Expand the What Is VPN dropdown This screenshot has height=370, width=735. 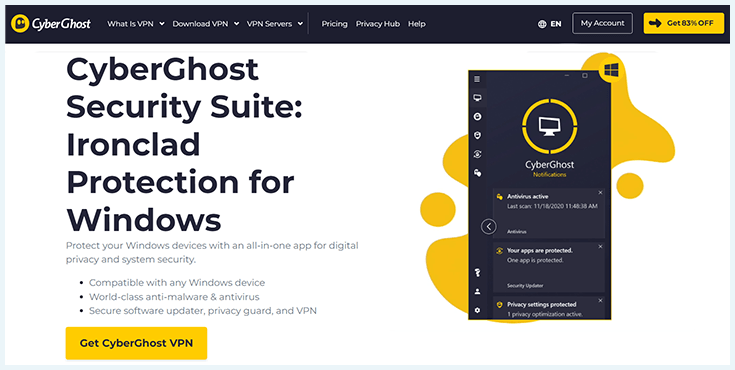[x=136, y=23]
